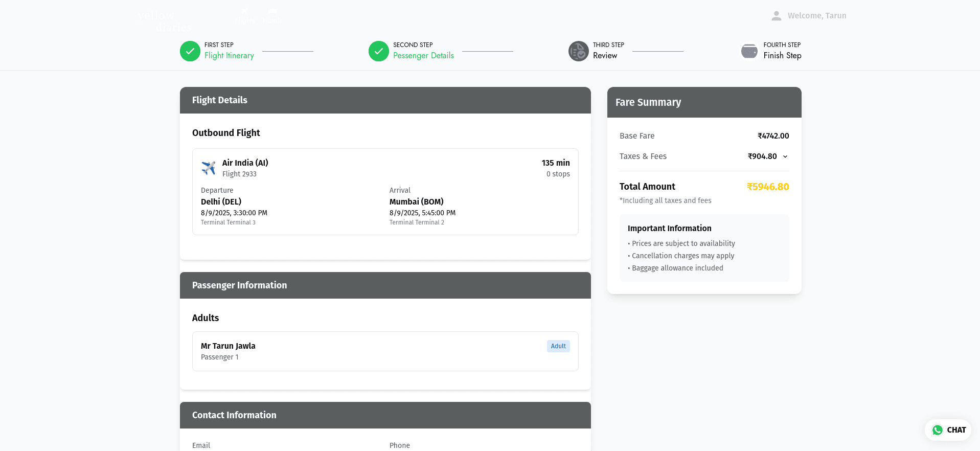This screenshot has width=980, height=451.
Task: Click the Welcome, Tarun account link
Action: [x=817, y=16]
